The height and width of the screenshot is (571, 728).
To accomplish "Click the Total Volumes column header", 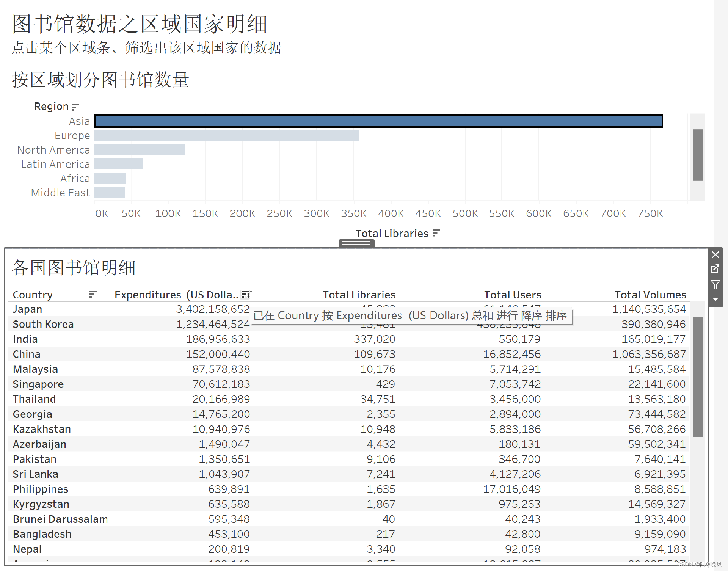I will pos(650,295).
